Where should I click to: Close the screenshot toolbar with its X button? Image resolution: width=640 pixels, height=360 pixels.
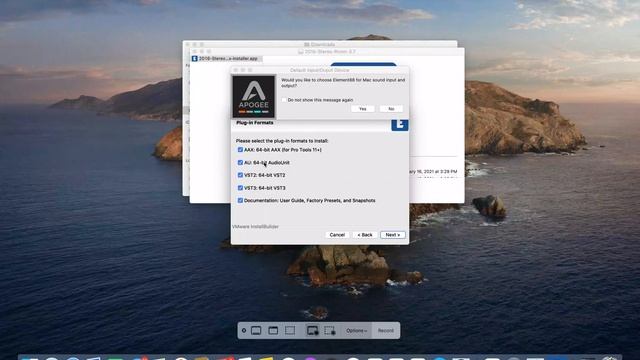(x=244, y=331)
